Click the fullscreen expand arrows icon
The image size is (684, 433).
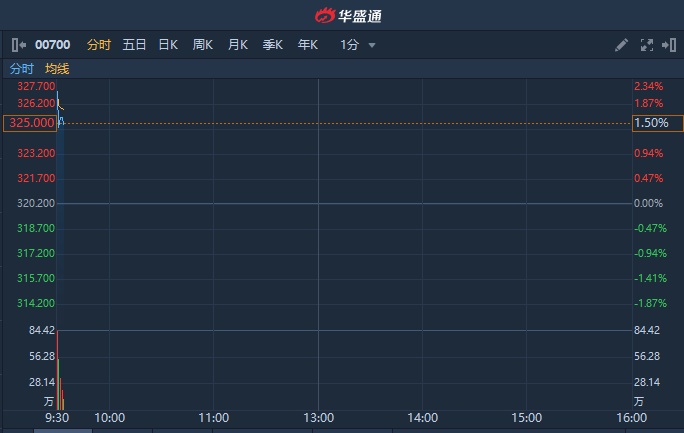[x=645, y=45]
